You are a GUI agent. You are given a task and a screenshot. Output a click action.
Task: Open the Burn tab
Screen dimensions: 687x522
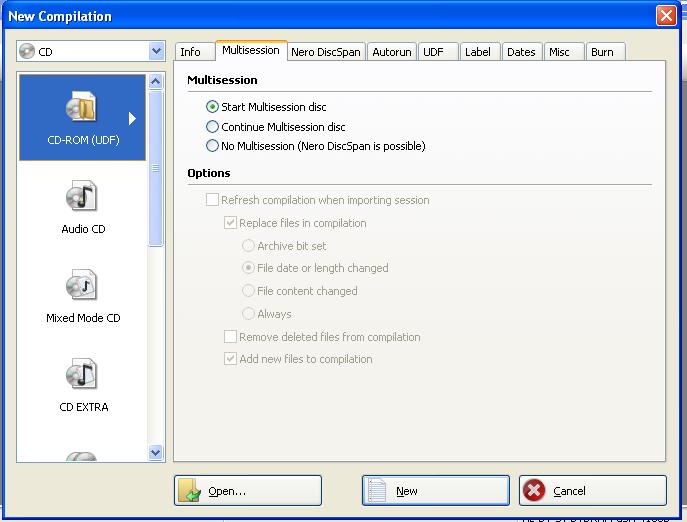coord(601,52)
